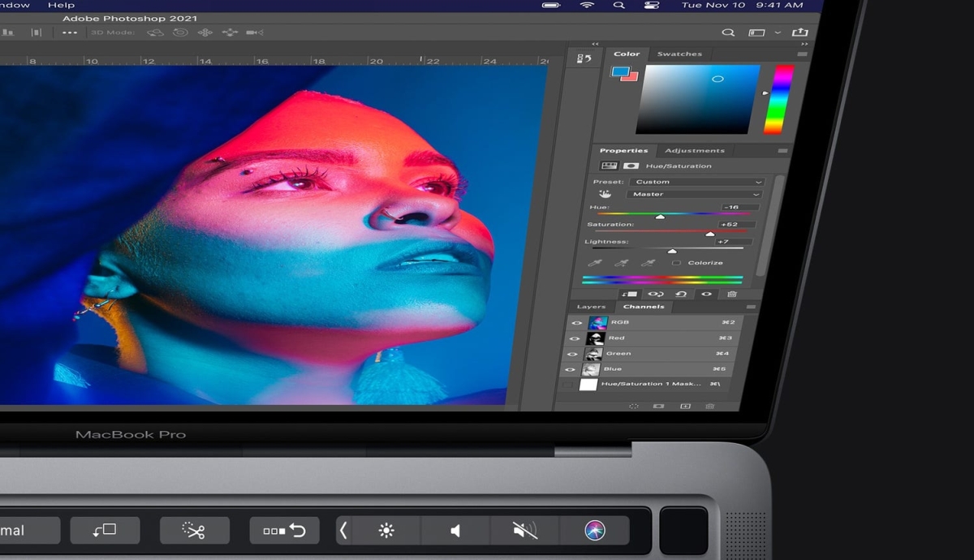
Task: Click the Siri button on the Touch Bar
Action: pos(595,531)
